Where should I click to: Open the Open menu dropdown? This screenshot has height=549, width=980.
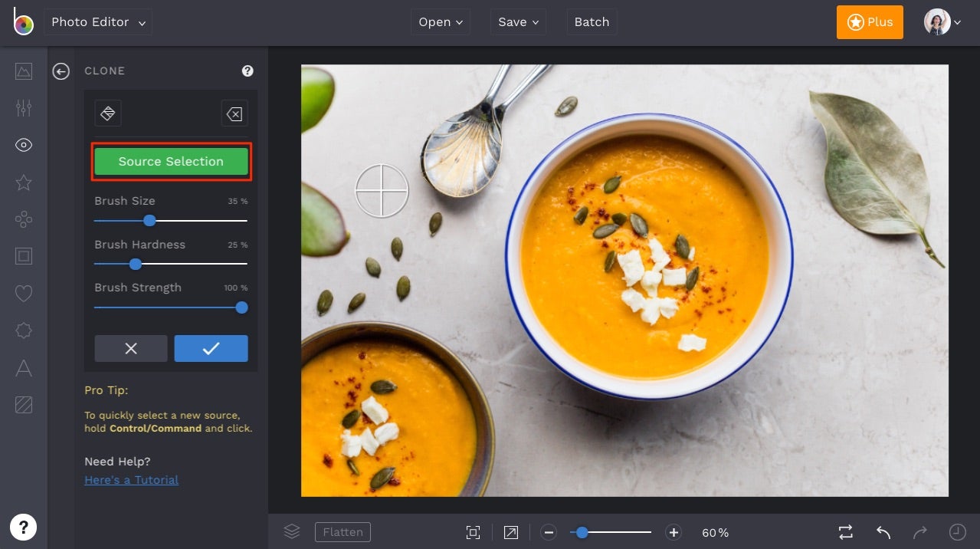click(x=441, y=22)
